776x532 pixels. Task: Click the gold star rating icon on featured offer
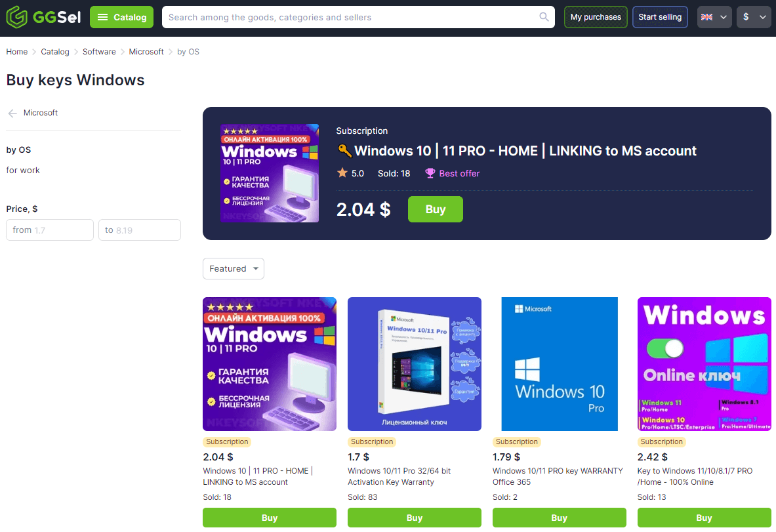[344, 173]
